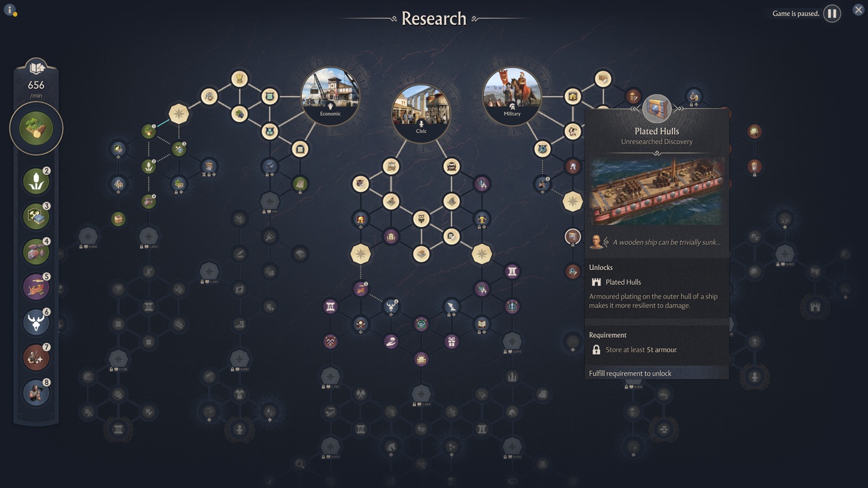Screen dimensions: 868x488
Task: Click the 'Store at least 5t armour' requirement
Action: (640, 350)
